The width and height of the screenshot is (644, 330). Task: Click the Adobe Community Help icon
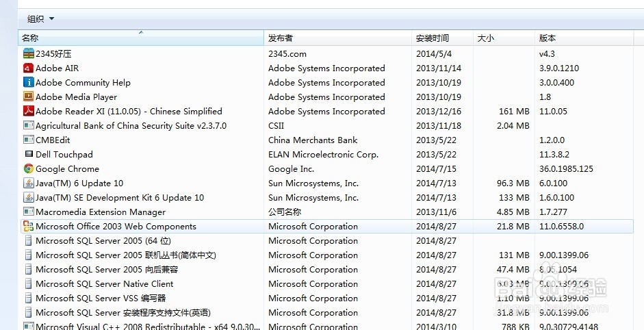pyautogui.click(x=29, y=83)
